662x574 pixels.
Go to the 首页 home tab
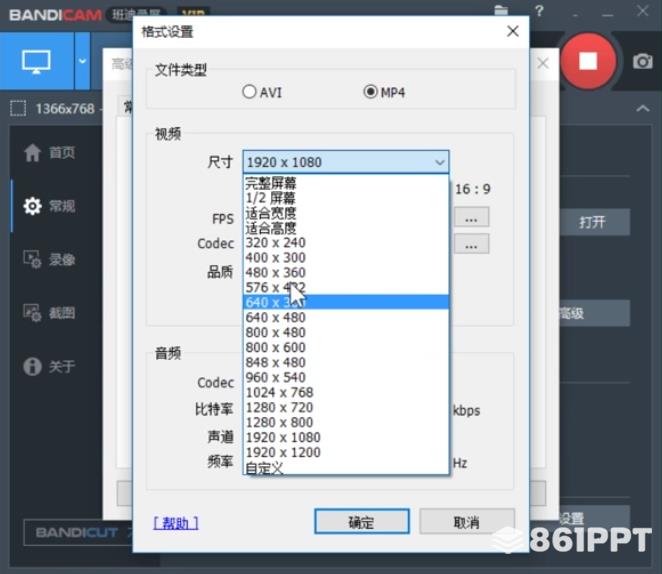click(50, 152)
